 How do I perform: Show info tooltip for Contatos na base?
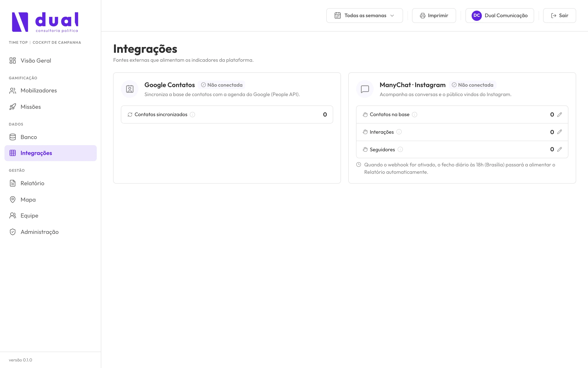[x=414, y=115]
